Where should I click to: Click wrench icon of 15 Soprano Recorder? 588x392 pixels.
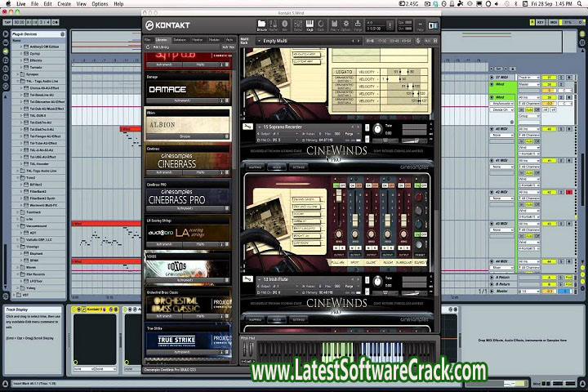click(247, 127)
